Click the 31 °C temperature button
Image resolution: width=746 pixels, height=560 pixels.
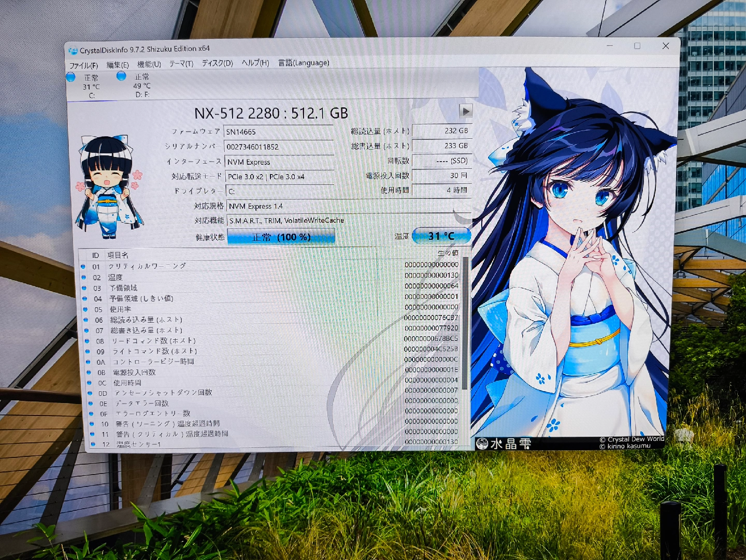441,236
